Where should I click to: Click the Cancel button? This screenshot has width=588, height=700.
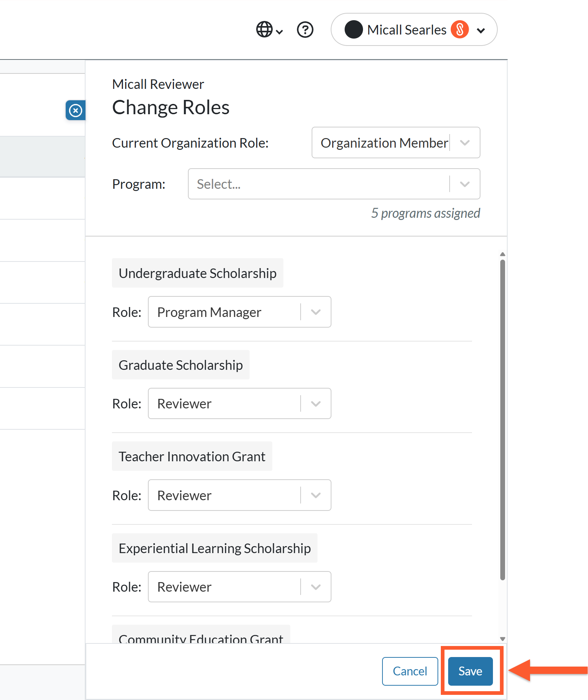coord(410,671)
